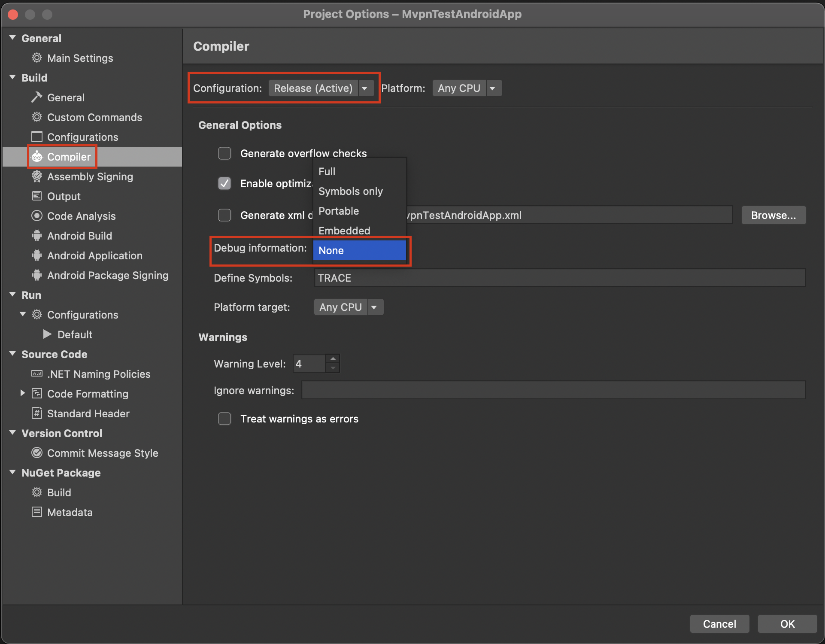Collapse the Source Code section
The image size is (825, 644).
[x=13, y=354]
